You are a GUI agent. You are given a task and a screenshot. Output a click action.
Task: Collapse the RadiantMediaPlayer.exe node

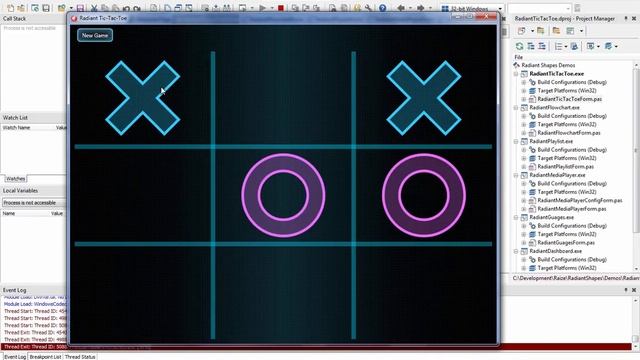coord(516,175)
